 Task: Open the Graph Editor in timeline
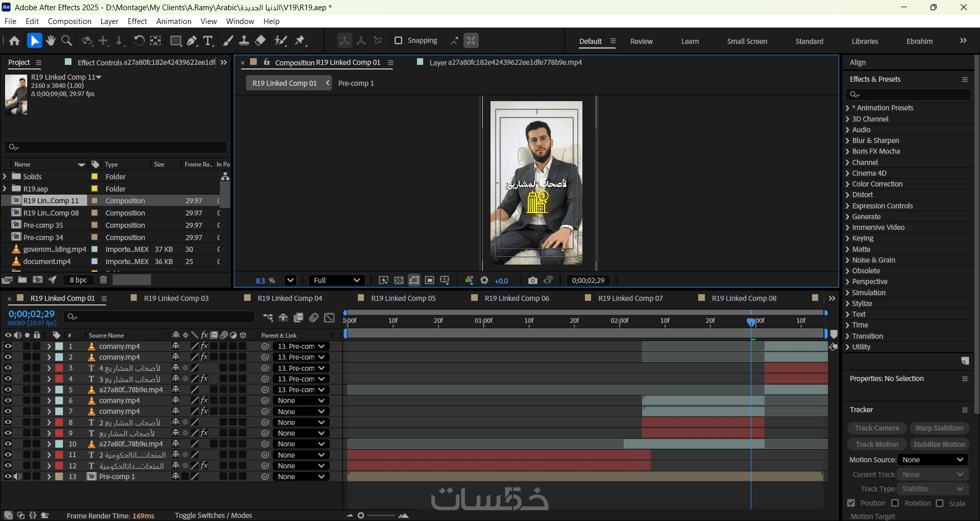click(330, 318)
